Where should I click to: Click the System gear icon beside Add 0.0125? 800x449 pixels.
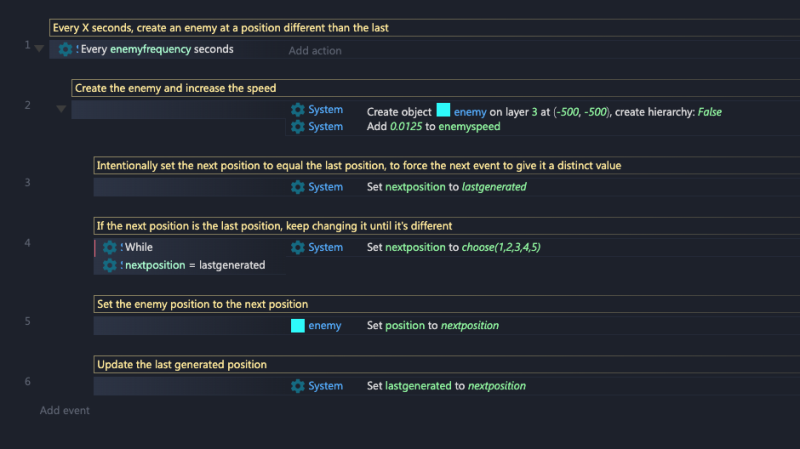click(297, 127)
